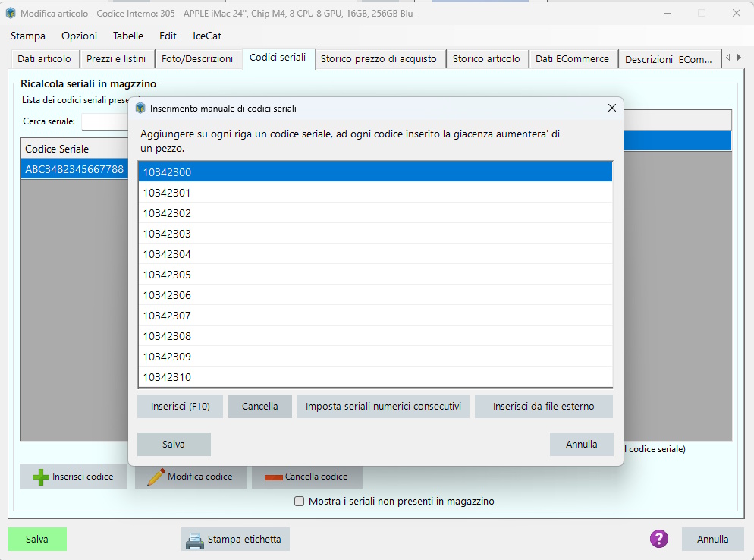Image resolution: width=754 pixels, height=560 pixels.
Task: Switch to the Prezzi e listini tab
Action: [116, 59]
